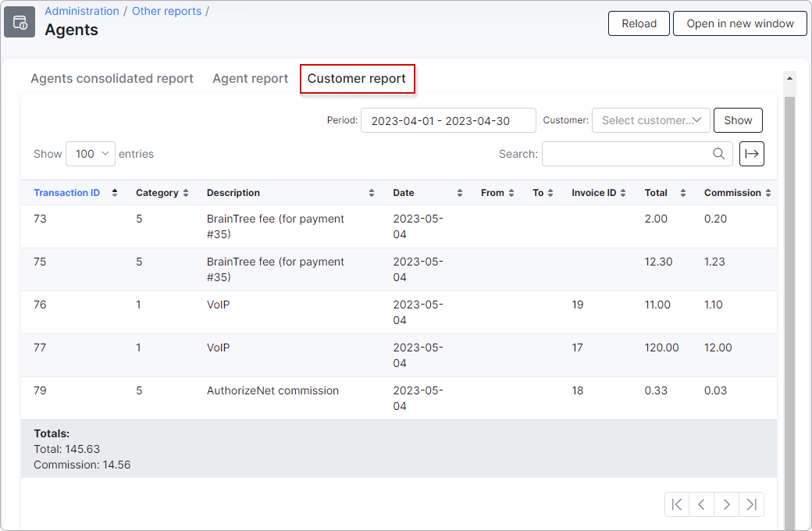Go to first page of results
This screenshot has height=531, width=812.
pos(677,504)
